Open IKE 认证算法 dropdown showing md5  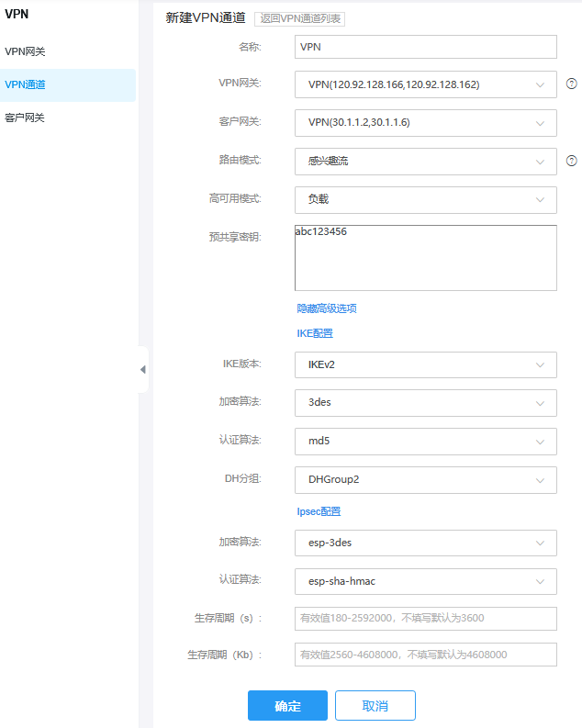(x=426, y=442)
